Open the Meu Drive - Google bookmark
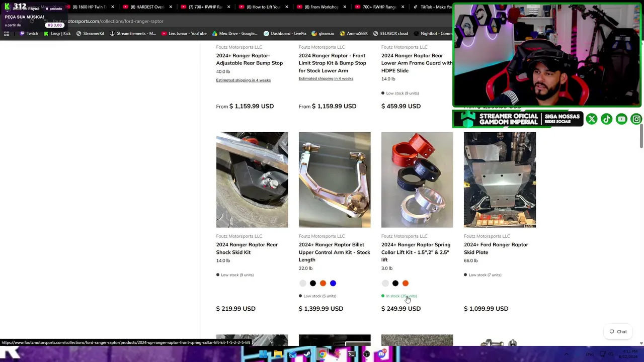 (235, 34)
